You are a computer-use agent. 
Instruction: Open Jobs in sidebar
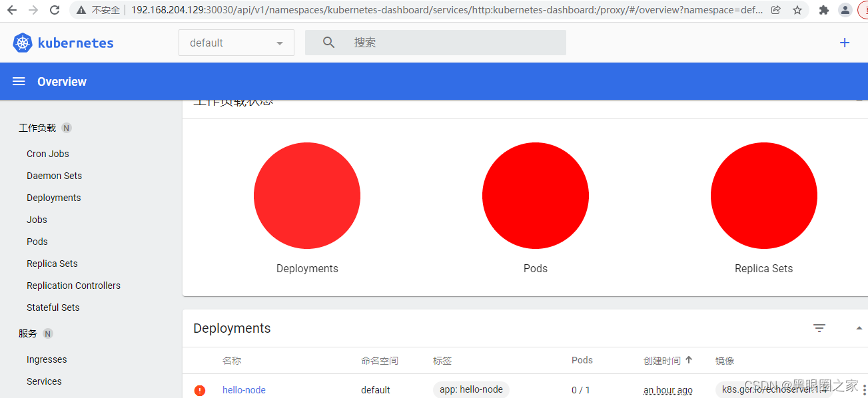point(37,220)
